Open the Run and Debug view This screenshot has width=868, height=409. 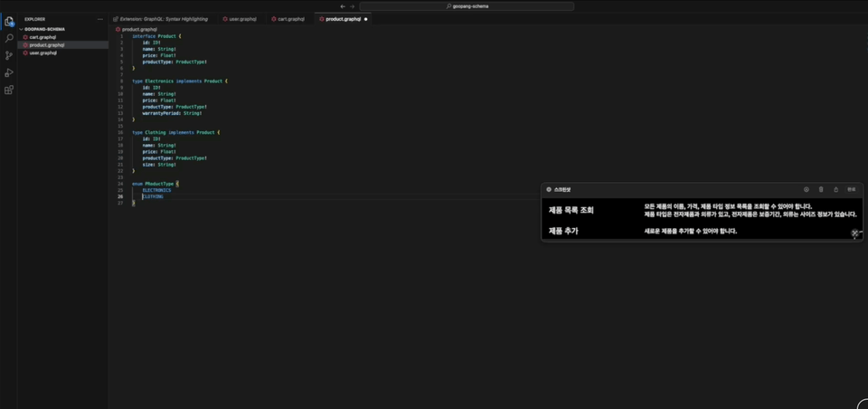pos(8,72)
